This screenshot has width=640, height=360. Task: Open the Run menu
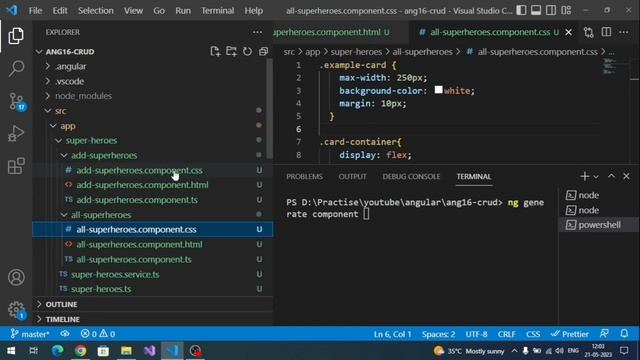pyautogui.click(x=183, y=11)
